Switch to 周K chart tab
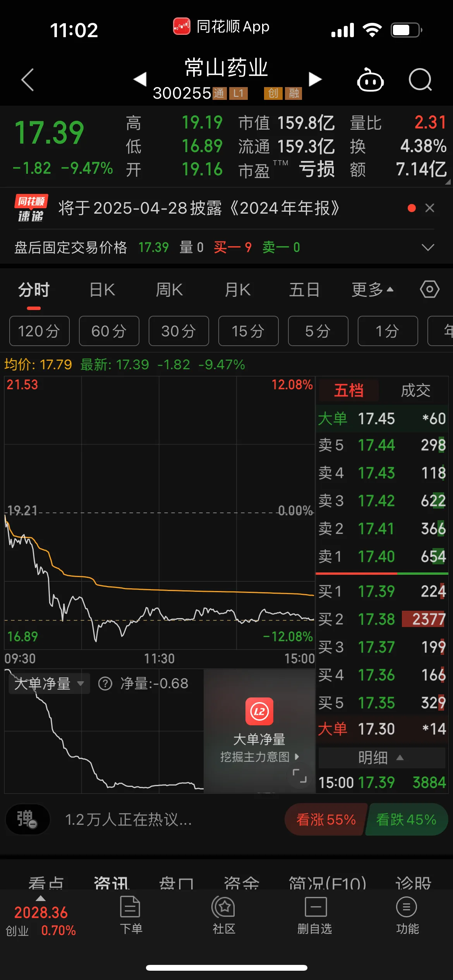Viewport: 453px width, 980px height. tap(169, 290)
